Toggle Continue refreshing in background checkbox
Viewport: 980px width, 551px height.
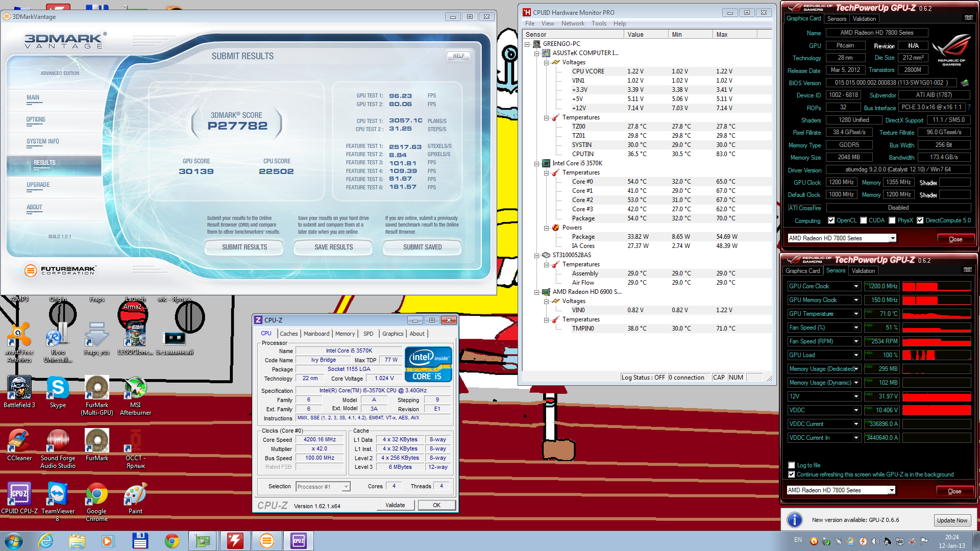791,474
